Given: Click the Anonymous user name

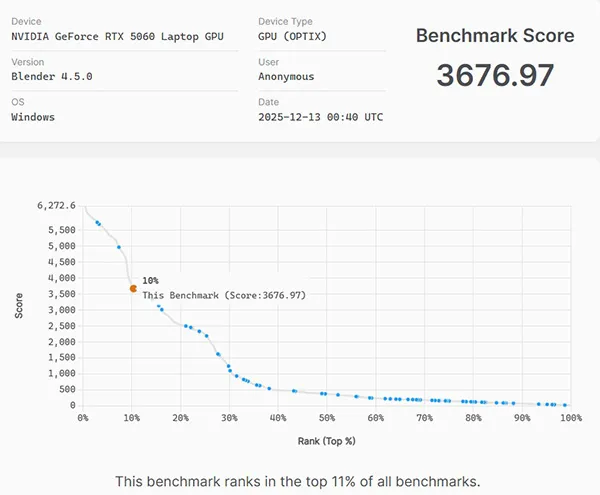Looking at the screenshot, I should click(x=286, y=76).
